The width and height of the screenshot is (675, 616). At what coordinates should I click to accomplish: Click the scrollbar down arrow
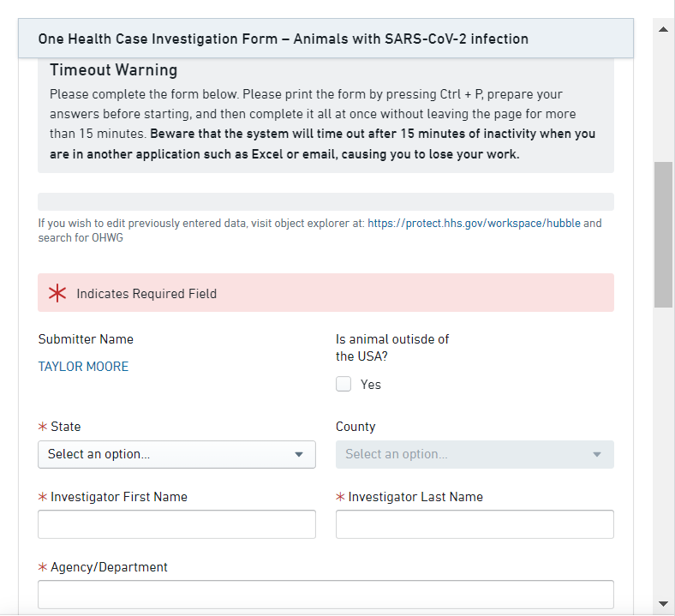point(663,603)
